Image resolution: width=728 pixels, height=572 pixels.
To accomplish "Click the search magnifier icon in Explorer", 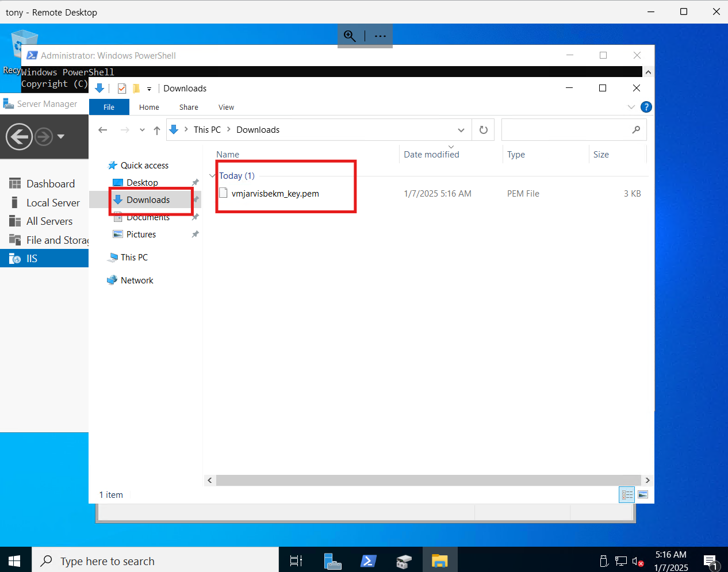I will click(636, 130).
